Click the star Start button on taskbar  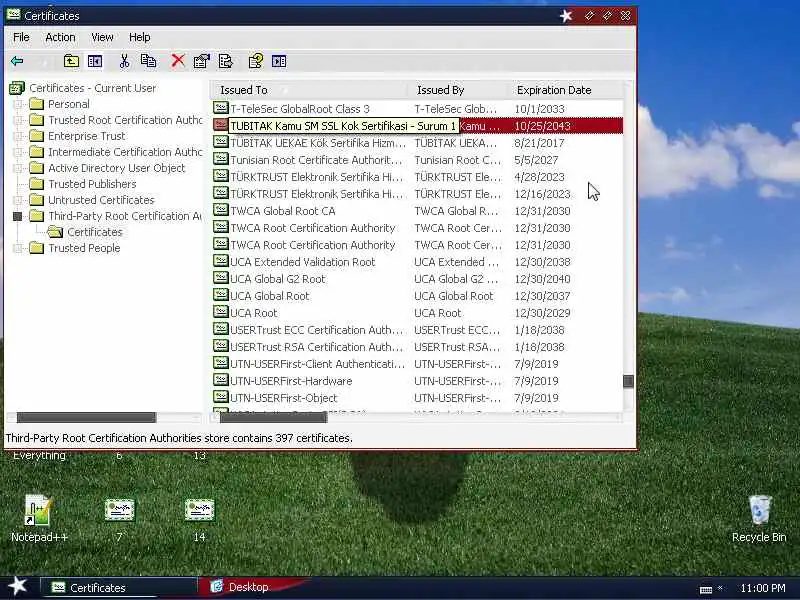tap(17, 586)
